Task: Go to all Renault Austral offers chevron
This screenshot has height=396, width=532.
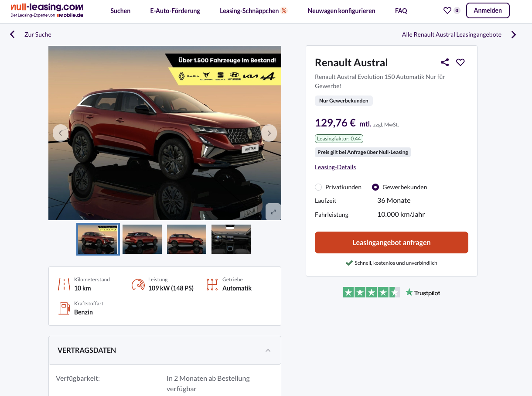Action: (514, 34)
